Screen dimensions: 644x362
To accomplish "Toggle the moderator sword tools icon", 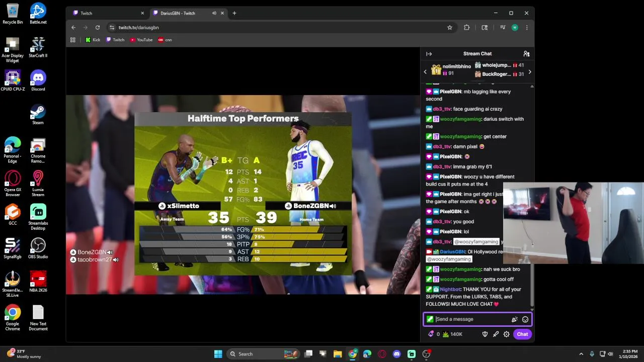I will [496, 334].
